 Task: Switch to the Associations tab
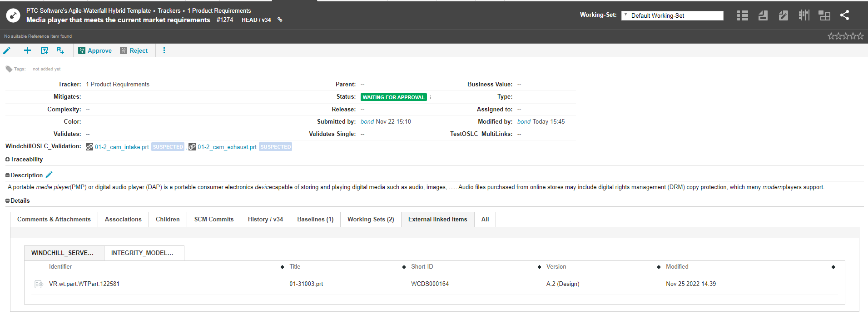(x=123, y=220)
